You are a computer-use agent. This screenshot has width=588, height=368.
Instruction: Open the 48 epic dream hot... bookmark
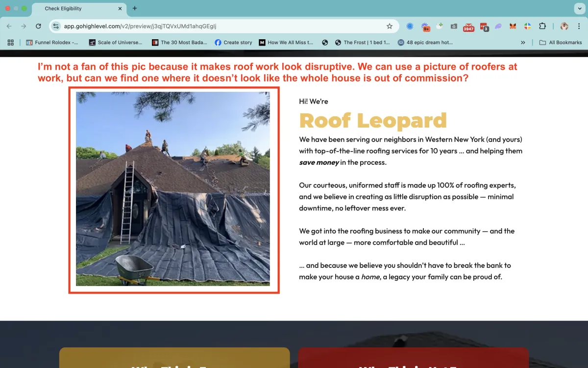coord(425,43)
